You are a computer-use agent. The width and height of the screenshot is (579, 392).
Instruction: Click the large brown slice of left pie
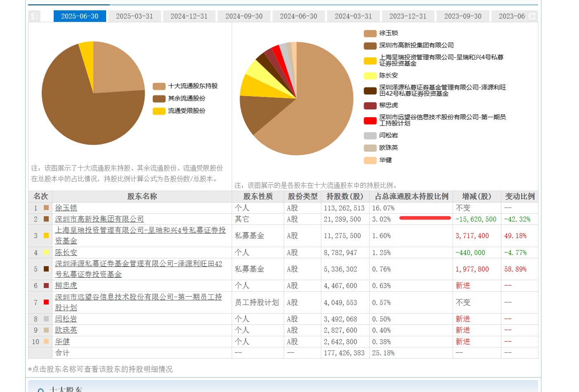click(x=87, y=116)
